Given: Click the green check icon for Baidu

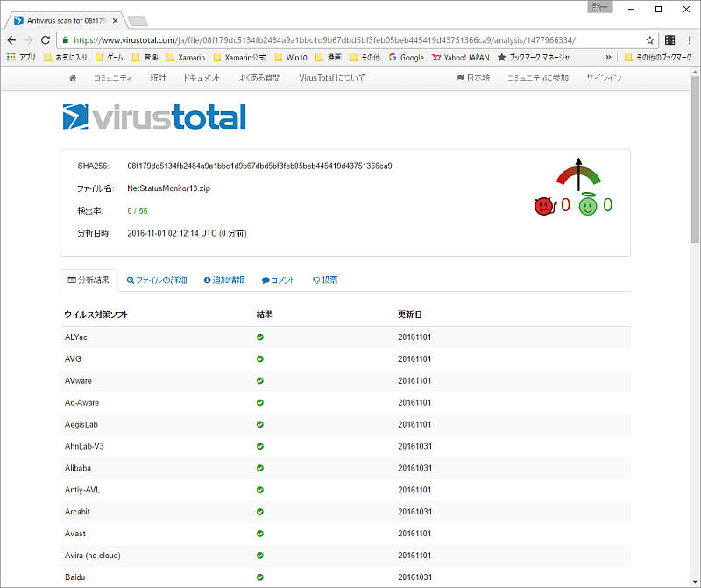Looking at the screenshot, I should pos(260,577).
